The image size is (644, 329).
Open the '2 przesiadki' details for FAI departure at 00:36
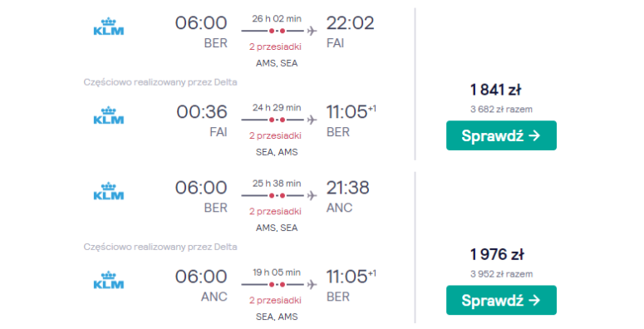point(275,135)
